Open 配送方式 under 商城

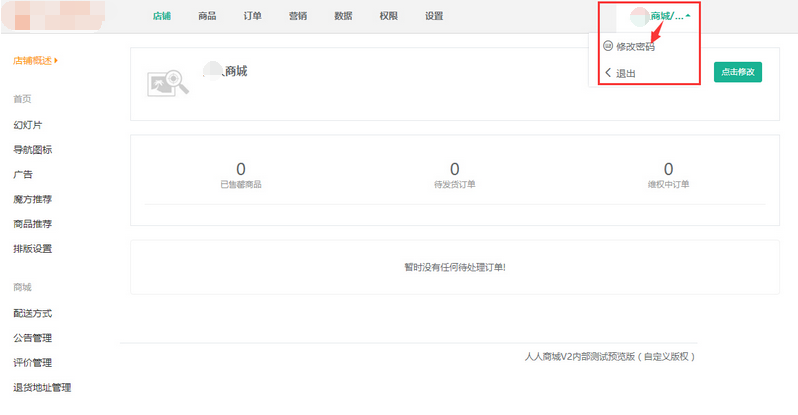[x=32, y=312]
